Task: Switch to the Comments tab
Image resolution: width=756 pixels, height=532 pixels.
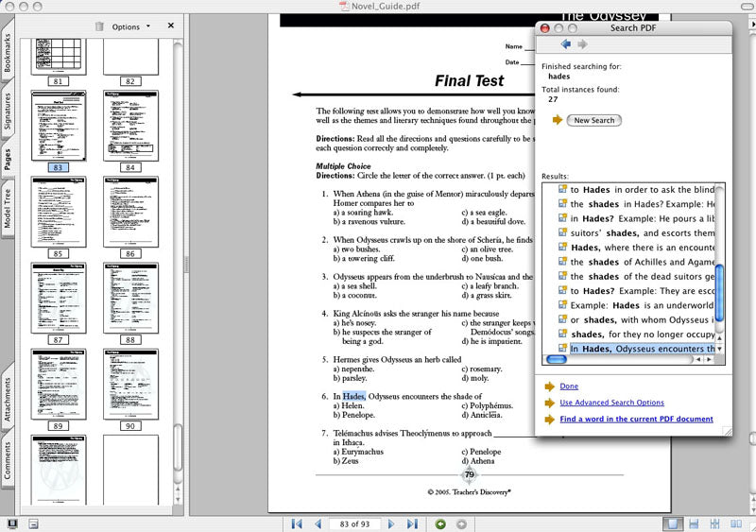Action: pos(8,460)
